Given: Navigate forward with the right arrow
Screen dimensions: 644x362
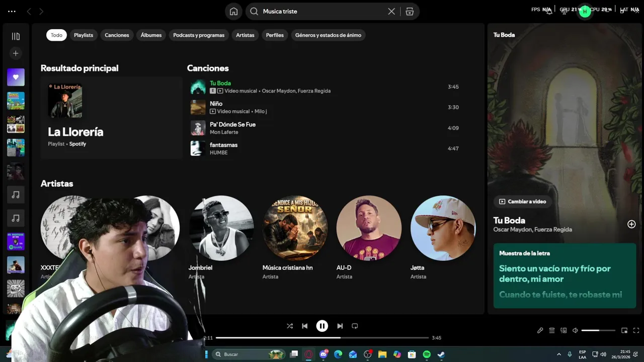Looking at the screenshot, I should click(x=41, y=11).
